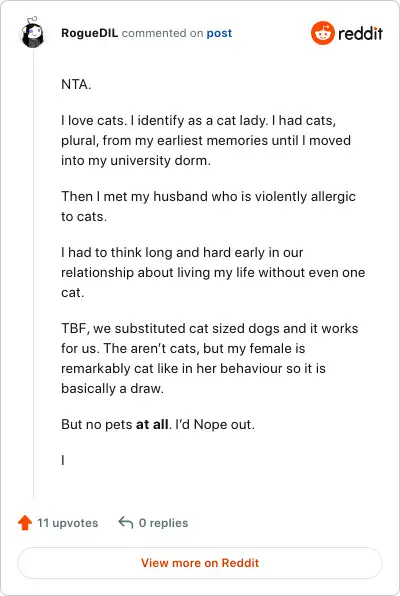Image resolution: width=400 pixels, height=596 pixels.
Task: Open the "0 replies" label
Action: point(163,523)
